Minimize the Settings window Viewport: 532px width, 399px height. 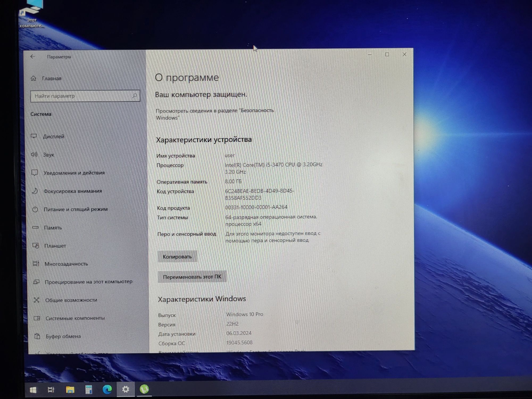click(370, 55)
